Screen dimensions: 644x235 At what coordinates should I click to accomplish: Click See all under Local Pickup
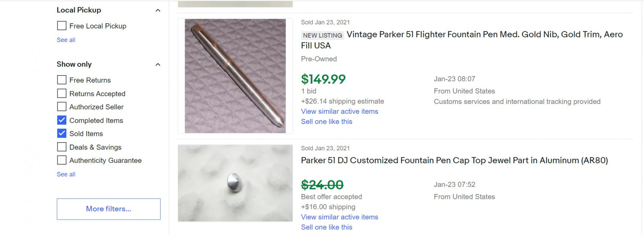[x=66, y=40]
